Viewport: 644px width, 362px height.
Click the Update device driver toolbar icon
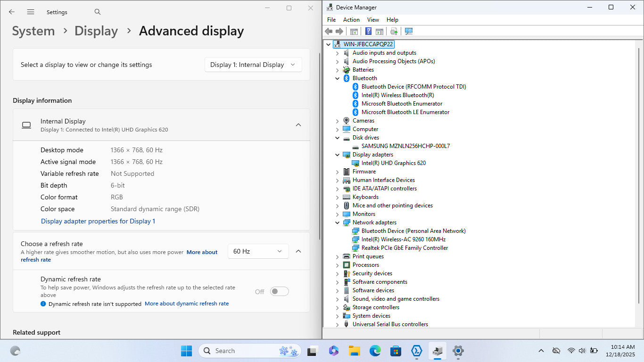pos(394,31)
